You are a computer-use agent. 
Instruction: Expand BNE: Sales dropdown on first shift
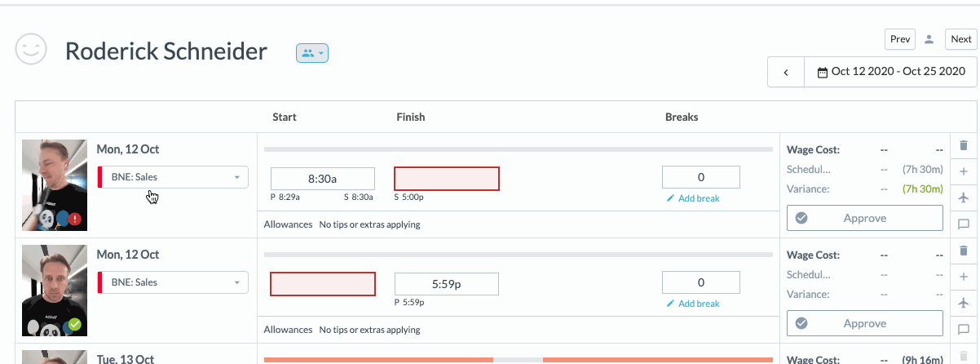point(174,177)
